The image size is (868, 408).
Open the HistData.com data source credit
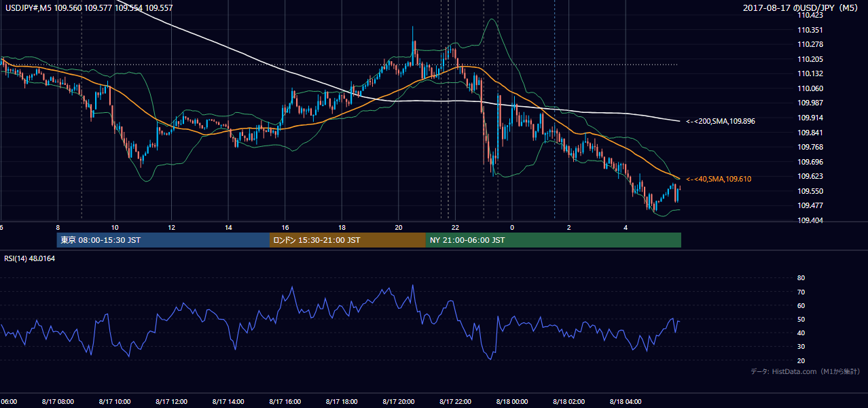point(806,371)
